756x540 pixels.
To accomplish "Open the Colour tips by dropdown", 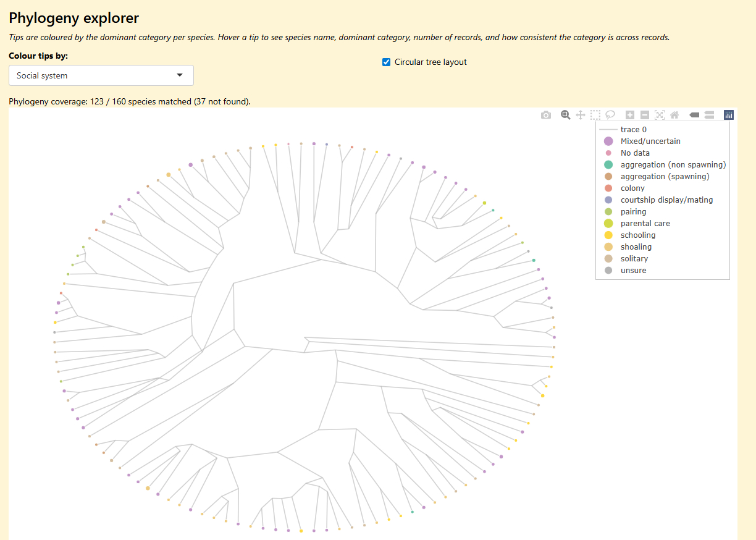I will coord(101,75).
